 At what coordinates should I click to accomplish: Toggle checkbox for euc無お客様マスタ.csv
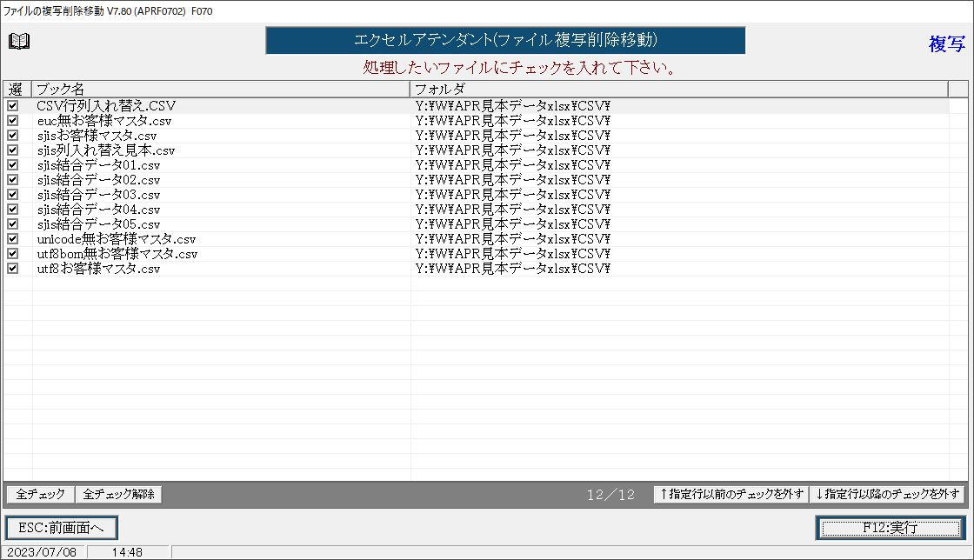click(x=13, y=121)
